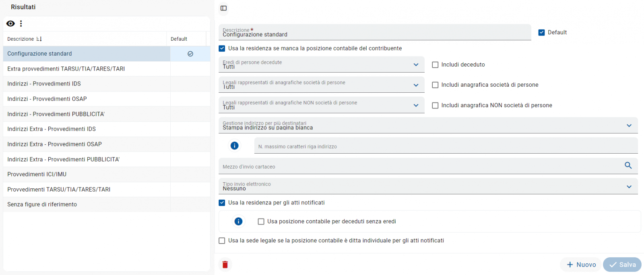
Task: Click search icon in Mezzo d'invio cartaceo
Action: (x=628, y=165)
